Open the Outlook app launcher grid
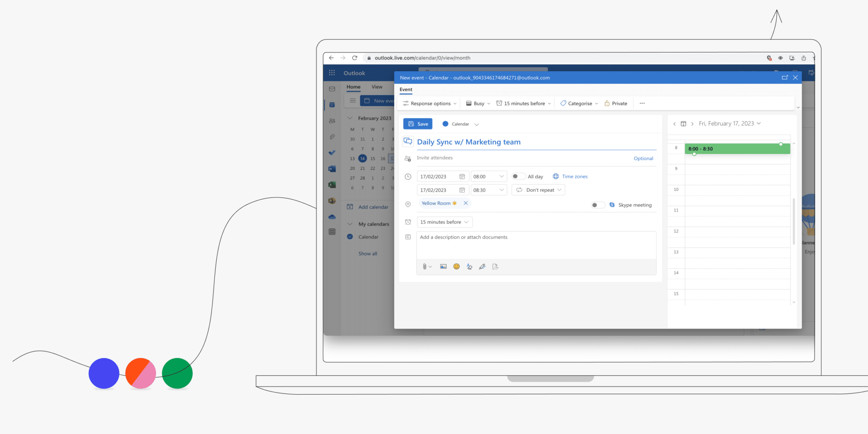 click(332, 73)
